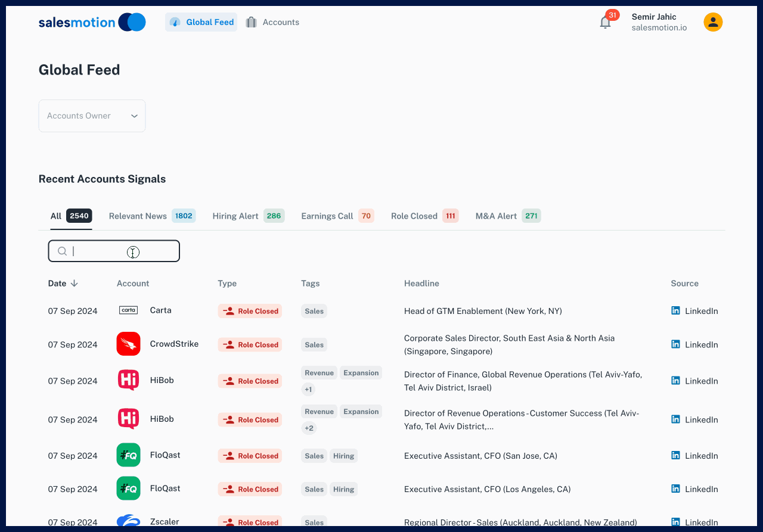Sort by Date column arrow

click(x=75, y=284)
